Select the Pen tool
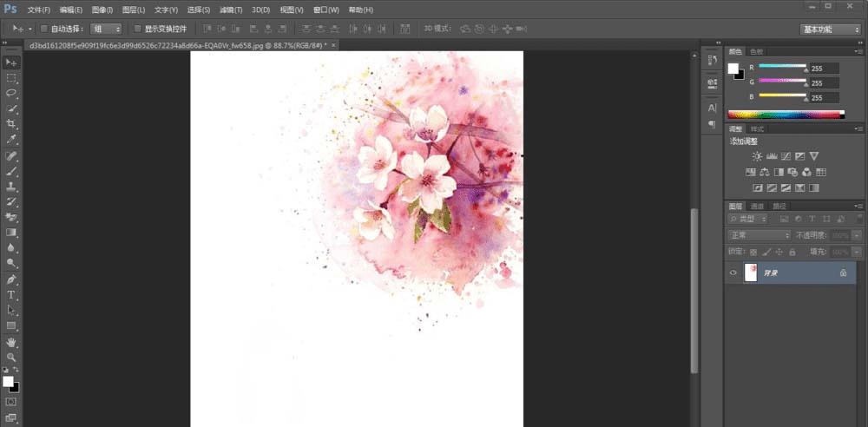The image size is (868, 427). [x=11, y=279]
